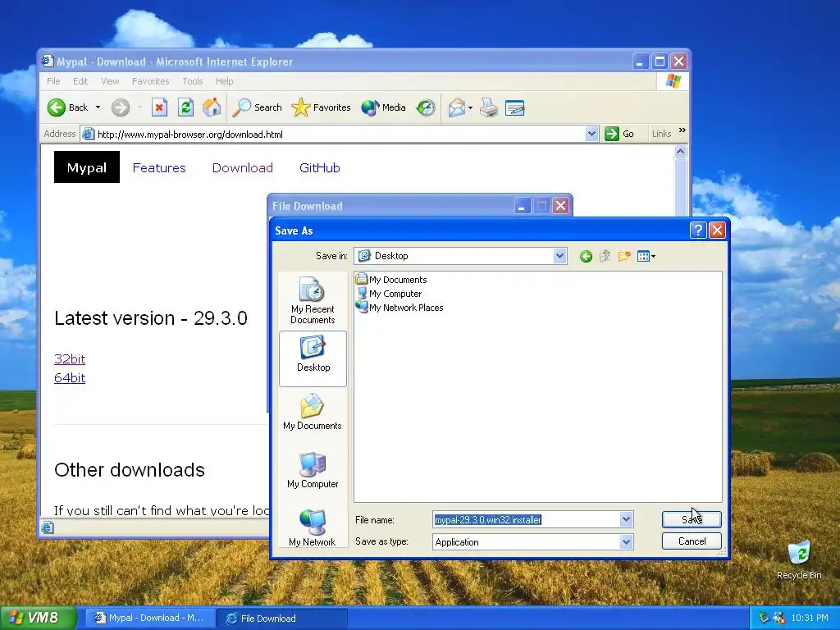Click in the File name text field
The width and height of the screenshot is (840, 630).
tap(526, 519)
